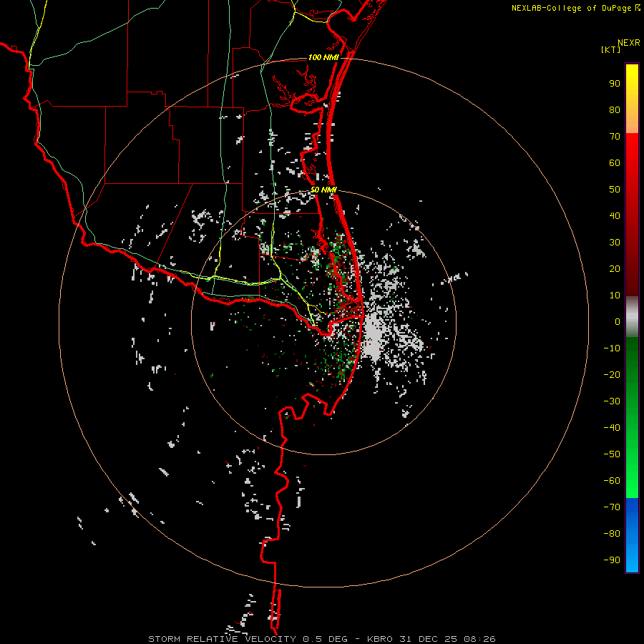644x644 pixels.
Task: Click the 100 NMI range ring label
Action: [x=323, y=57]
